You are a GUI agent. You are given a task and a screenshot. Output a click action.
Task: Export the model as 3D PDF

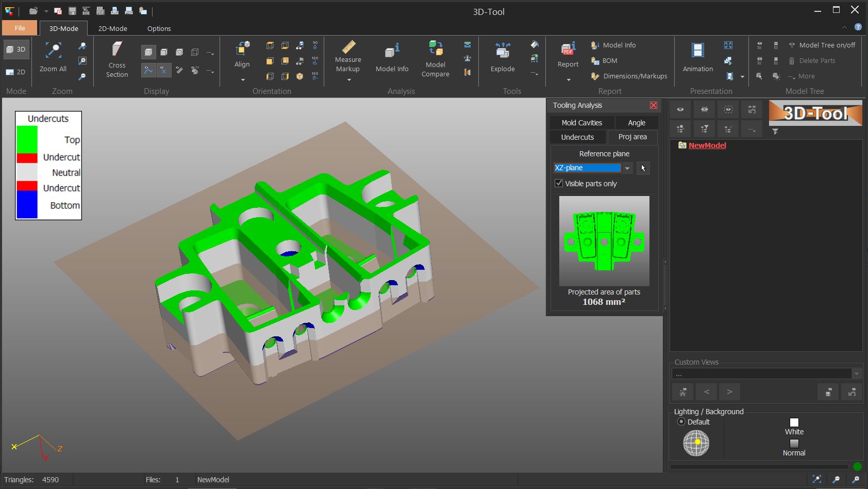(x=100, y=10)
